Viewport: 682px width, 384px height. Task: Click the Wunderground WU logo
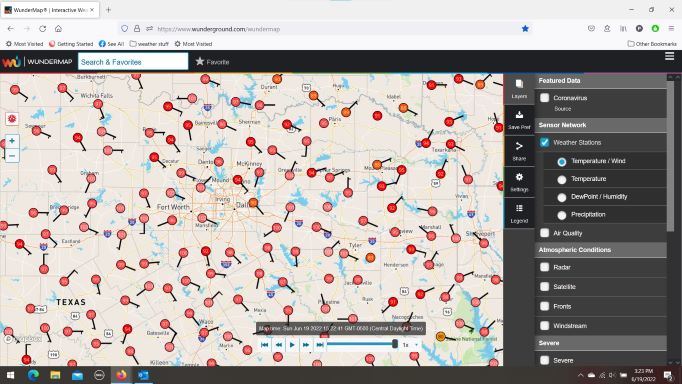[11, 62]
